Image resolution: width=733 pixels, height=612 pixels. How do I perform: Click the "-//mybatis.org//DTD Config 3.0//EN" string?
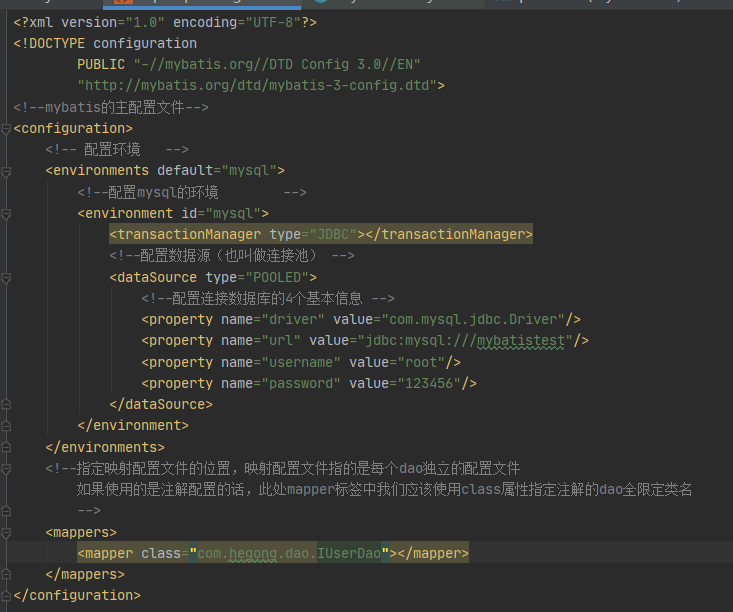tap(277, 65)
